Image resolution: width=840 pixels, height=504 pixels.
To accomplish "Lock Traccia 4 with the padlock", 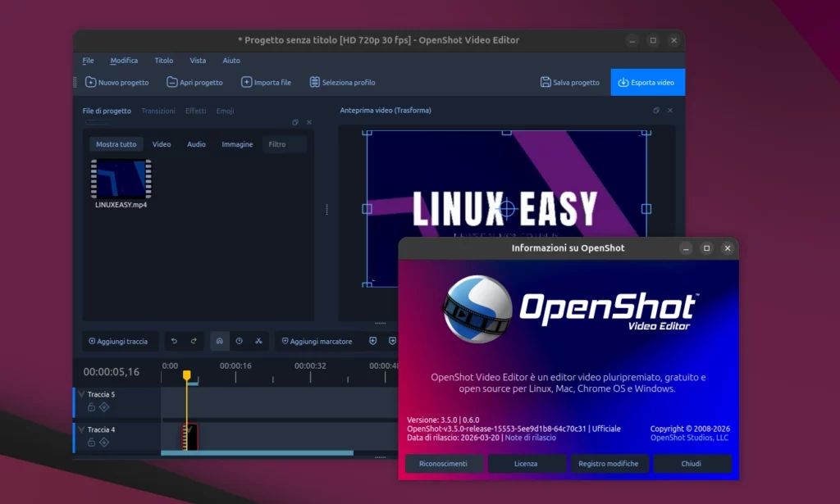I will (92, 443).
